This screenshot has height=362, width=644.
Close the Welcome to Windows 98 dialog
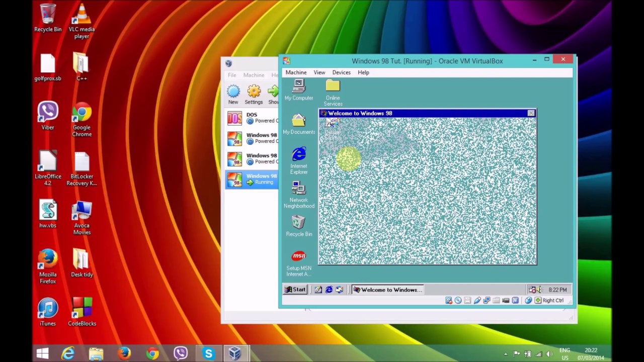point(531,113)
